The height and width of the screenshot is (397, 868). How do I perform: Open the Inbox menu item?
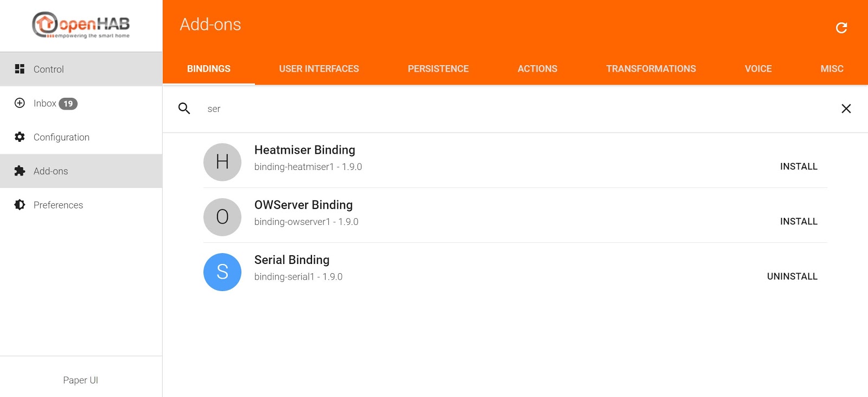point(81,103)
